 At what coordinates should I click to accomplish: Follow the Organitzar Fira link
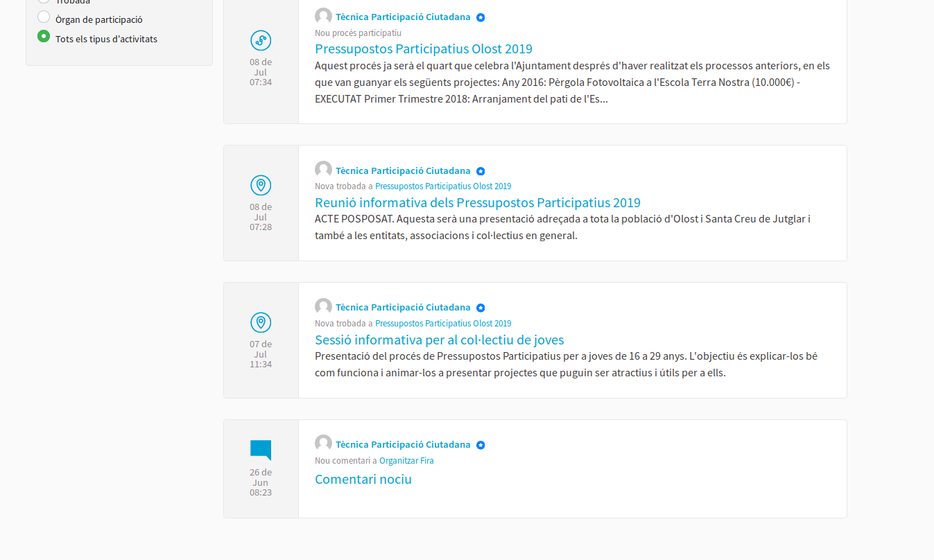pos(406,461)
